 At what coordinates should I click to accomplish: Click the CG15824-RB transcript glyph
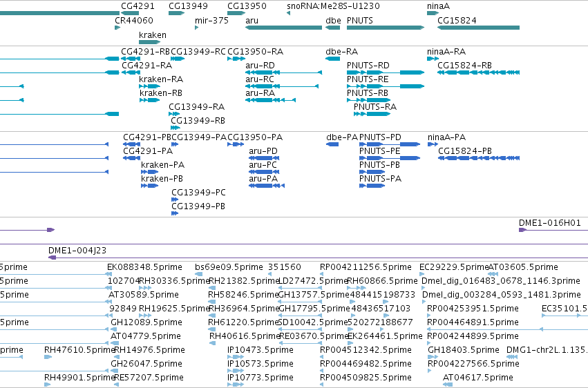click(479, 72)
